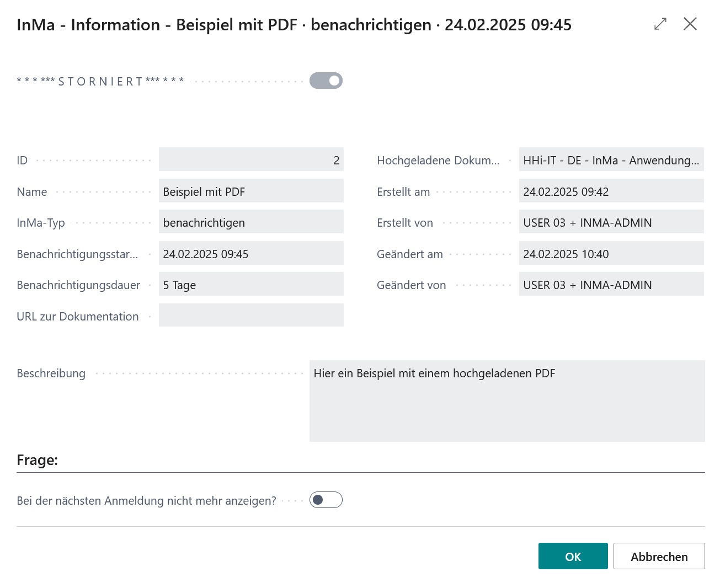Enable 'nicht mehr anzeigen' toggle
Viewport: 720px width, 588px height.
coord(326,500)
